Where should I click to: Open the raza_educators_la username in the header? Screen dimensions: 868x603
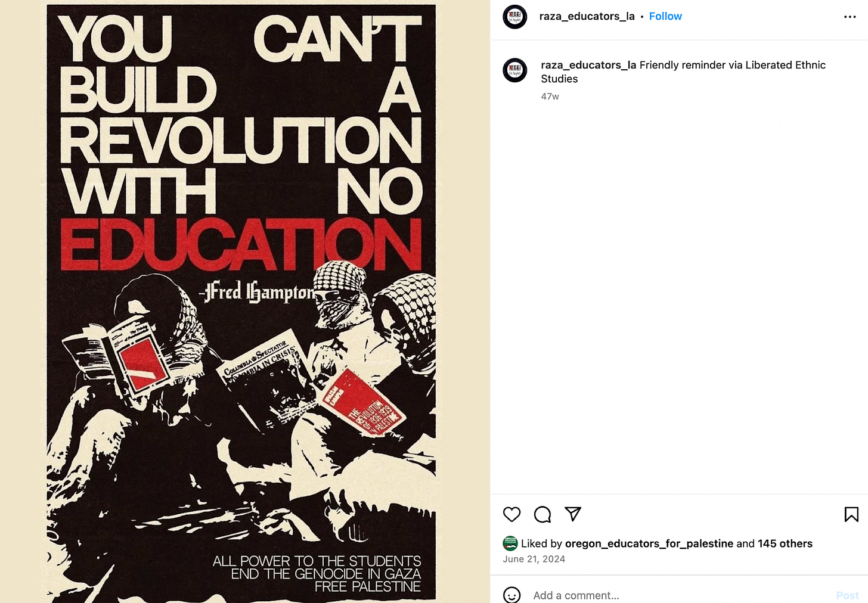click(587, 17)
